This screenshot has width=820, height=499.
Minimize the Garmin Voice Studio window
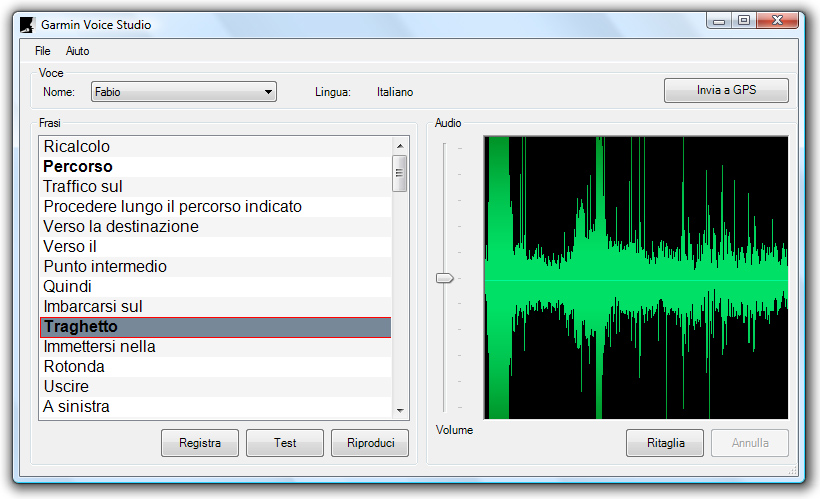pos(719,21)
